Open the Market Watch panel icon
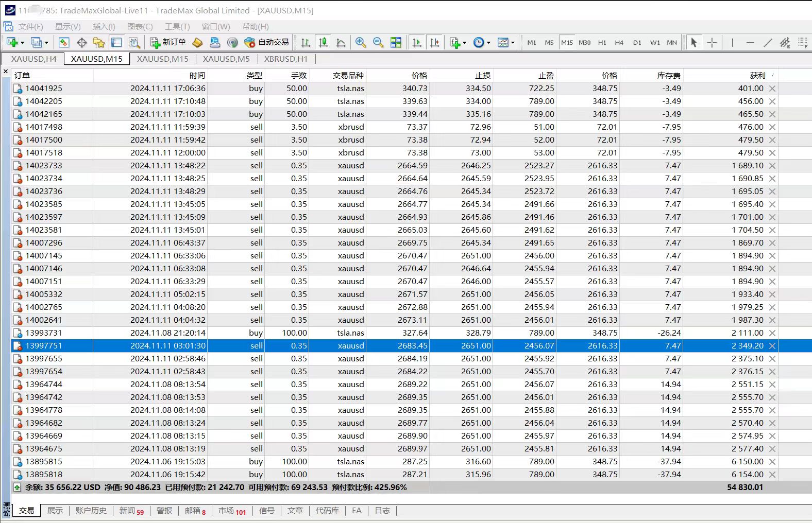The width and height of the screenshot is (812, 523). tap(64, 43)
